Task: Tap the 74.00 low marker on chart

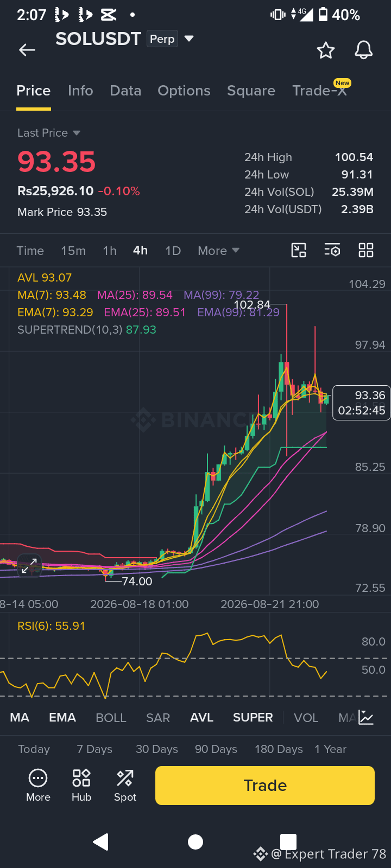Action: [137, 582]
